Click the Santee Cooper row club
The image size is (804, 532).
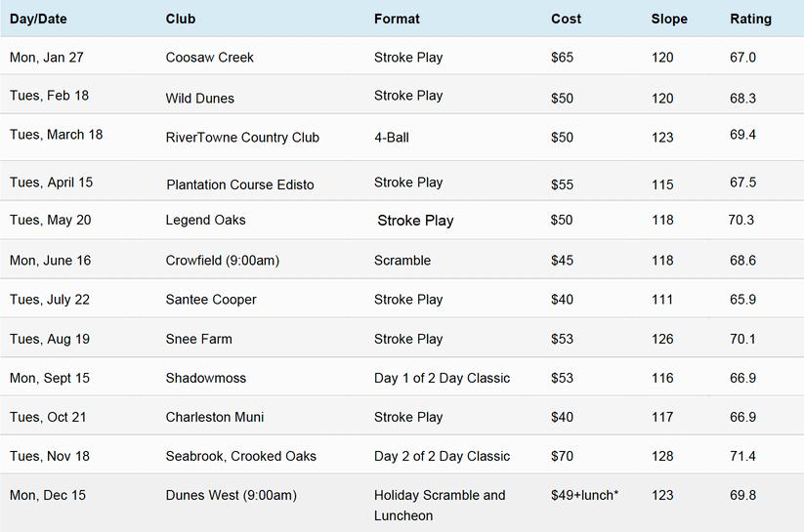(x=211, y=300)
